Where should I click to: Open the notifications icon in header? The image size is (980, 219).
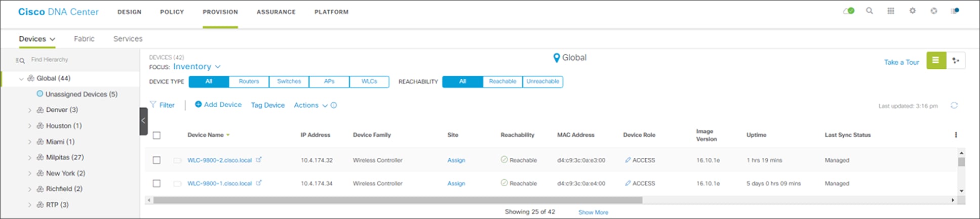(x=955, y=11)
